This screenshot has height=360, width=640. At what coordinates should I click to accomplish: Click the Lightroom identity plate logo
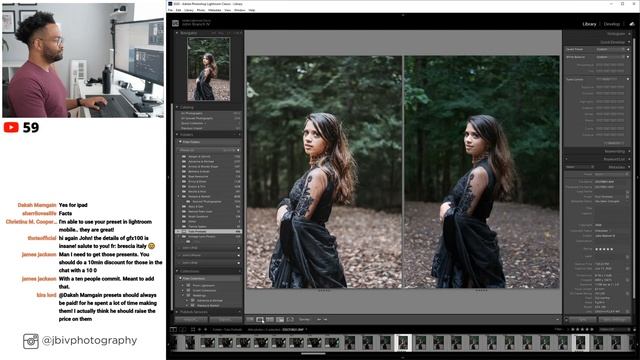pos(175,23)
